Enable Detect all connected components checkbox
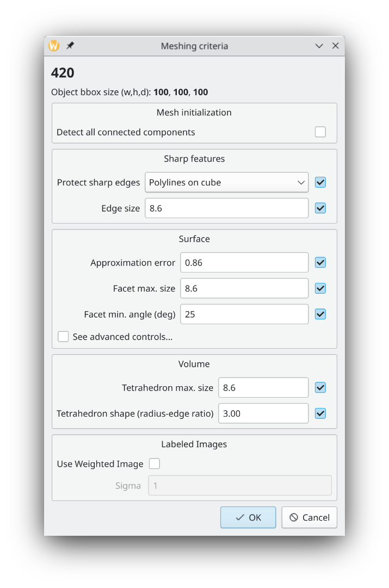Image resolution: width=389 pixels, height=588 pixels. point(320,132)
